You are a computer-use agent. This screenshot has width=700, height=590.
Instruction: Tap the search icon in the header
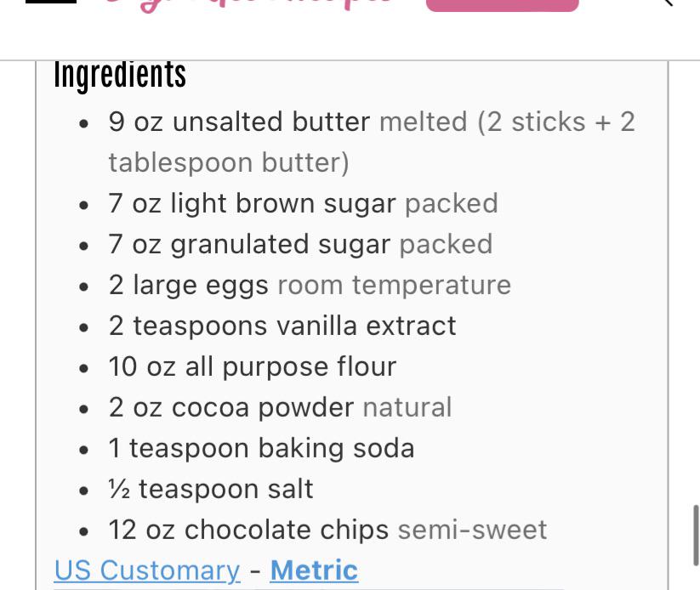click(667, 3)
